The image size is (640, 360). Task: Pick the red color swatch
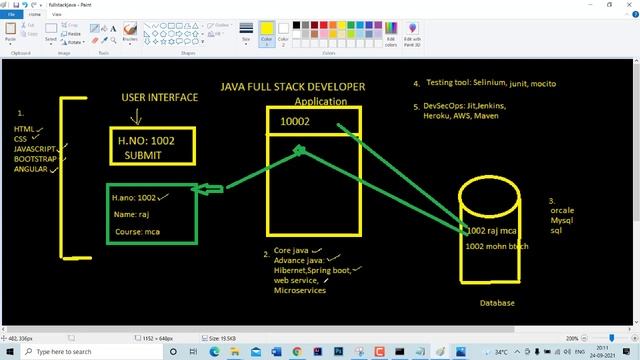(x=323, y=25)
